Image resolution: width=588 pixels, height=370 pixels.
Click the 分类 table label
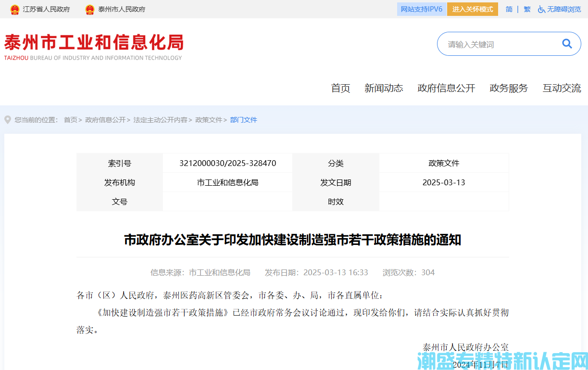click(x=336, y=163)
